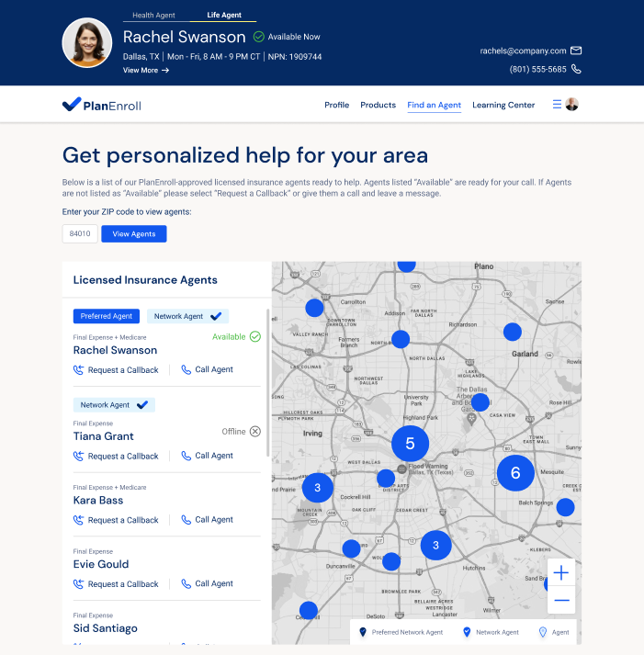The image size is (644, 655).
Task: Open Rachel Swanson in agent list
Action: point(115,350)
